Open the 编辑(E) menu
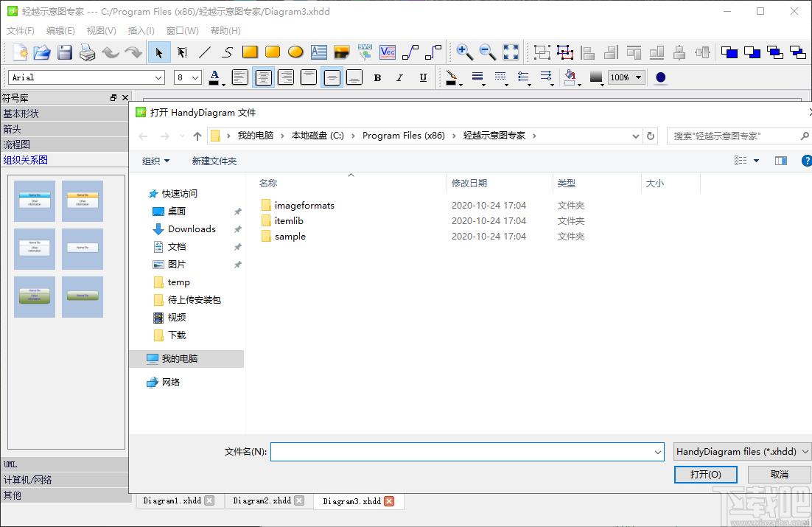Viewport: 812px width, 527px height. click(x=60, y=30)
